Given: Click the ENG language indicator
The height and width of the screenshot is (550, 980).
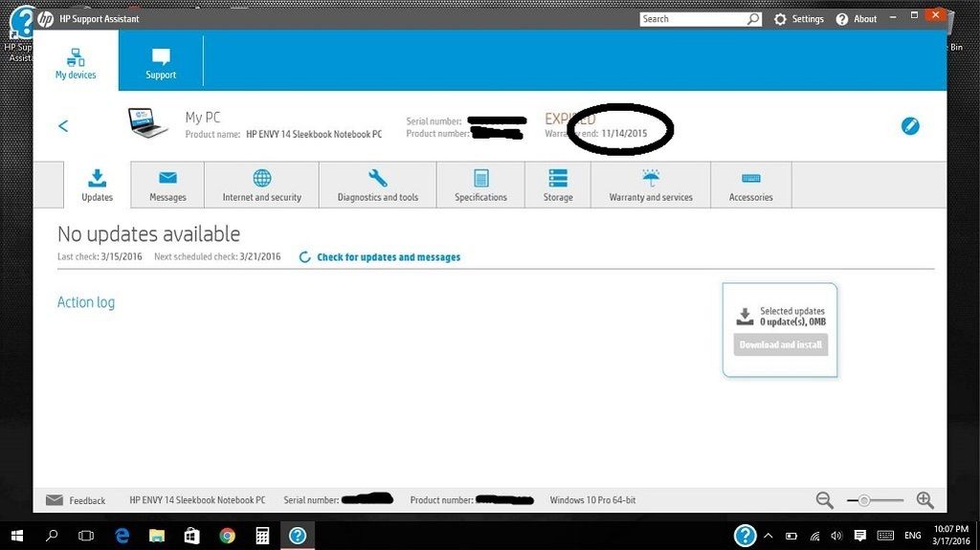Looking at the screenshot, I should click(x=912, y=536).
